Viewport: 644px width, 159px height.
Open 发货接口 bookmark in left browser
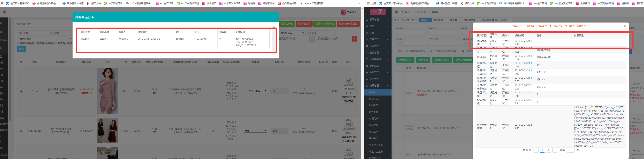(x=209, y=3)
